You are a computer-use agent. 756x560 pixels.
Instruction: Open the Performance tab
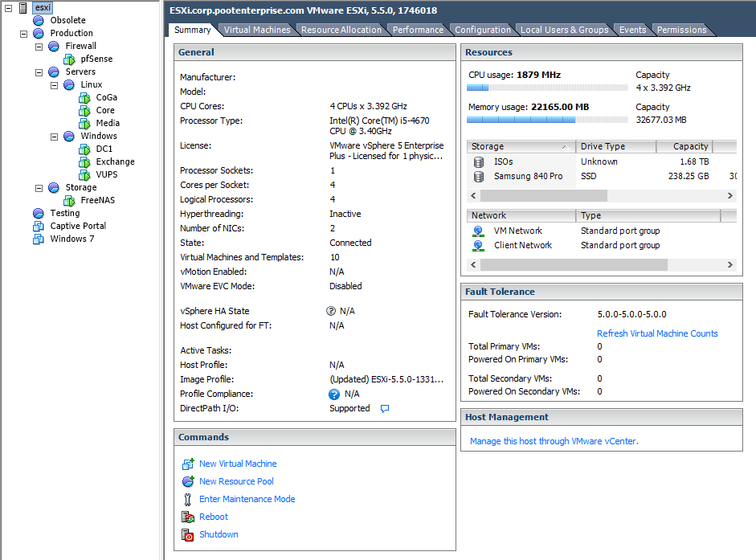pyautogui.click(x=418, y=30)
